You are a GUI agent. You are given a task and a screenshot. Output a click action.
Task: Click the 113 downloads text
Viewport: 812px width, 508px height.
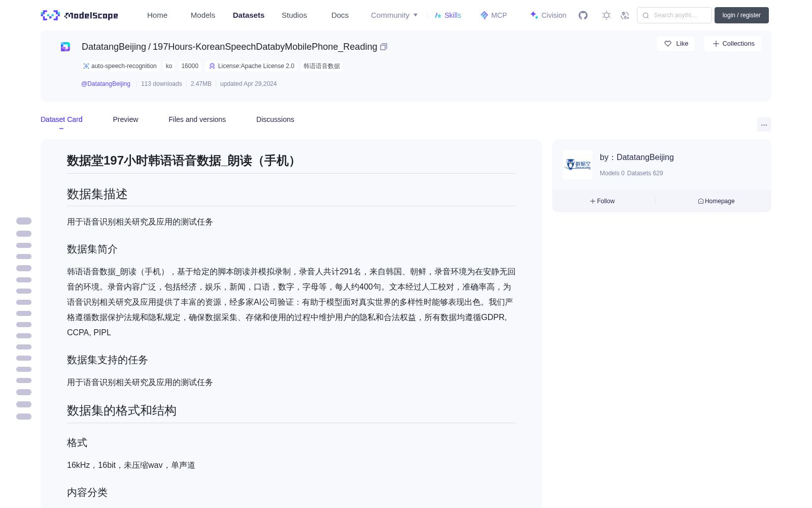(x=161, y=84)
